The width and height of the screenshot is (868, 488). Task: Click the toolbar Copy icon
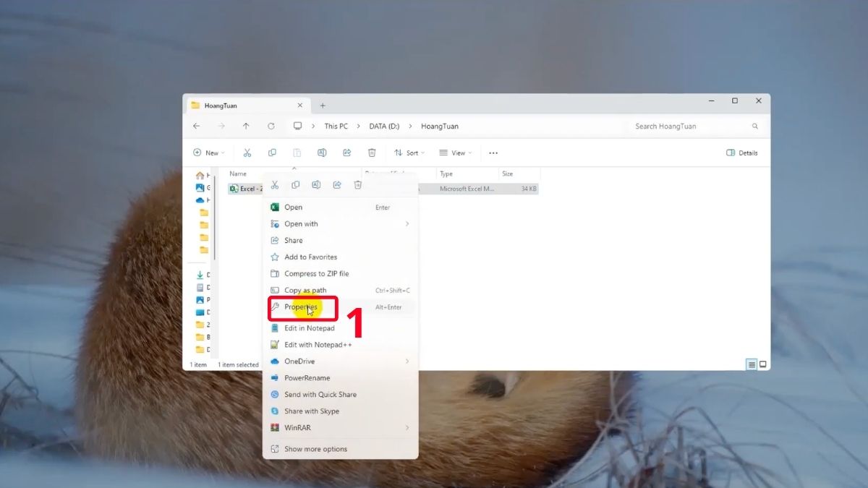point(272,153)
